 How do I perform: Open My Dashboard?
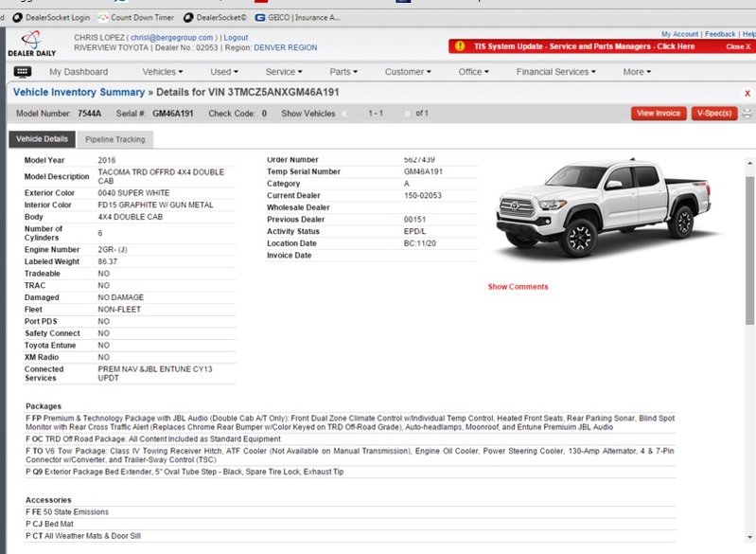(x=79, y=72)
